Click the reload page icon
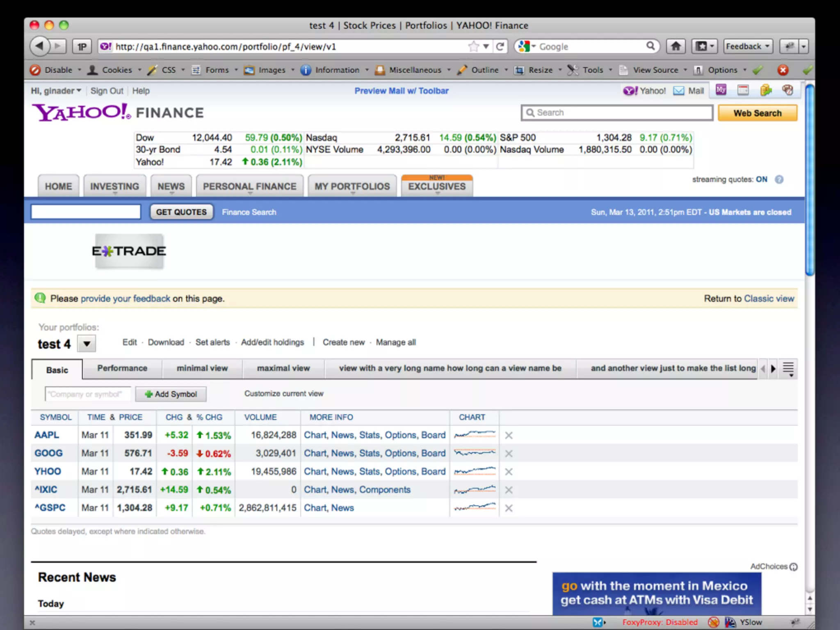The height and width of the screenshot is (630, 840). pyautogui.click(x=500, y=46)
